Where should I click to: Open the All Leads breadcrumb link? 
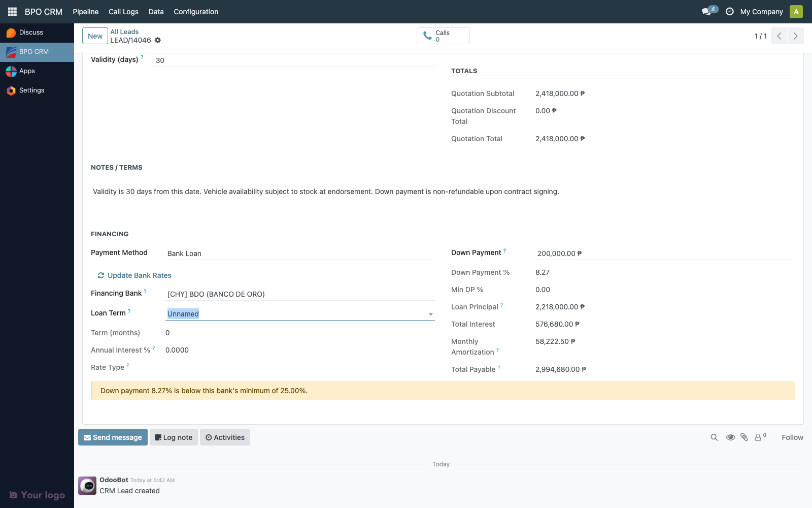(x=124, y=31)
